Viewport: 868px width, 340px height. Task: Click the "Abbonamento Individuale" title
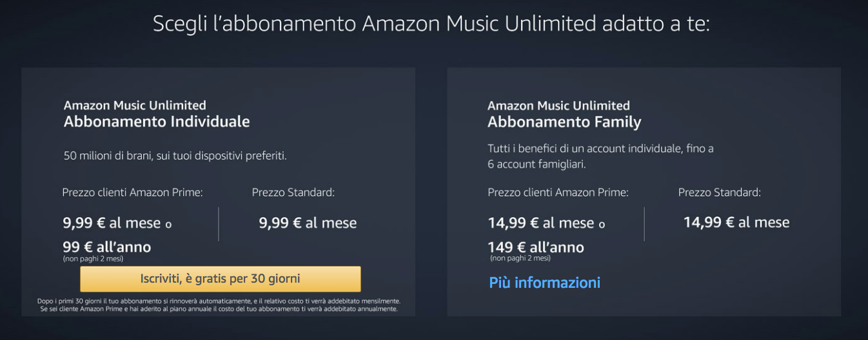coord(157,122)
